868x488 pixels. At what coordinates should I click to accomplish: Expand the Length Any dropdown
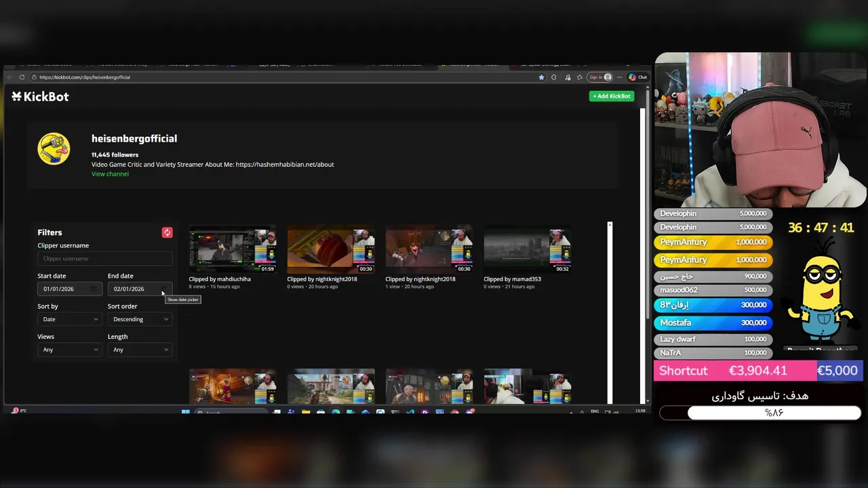[x=140, y=350]
